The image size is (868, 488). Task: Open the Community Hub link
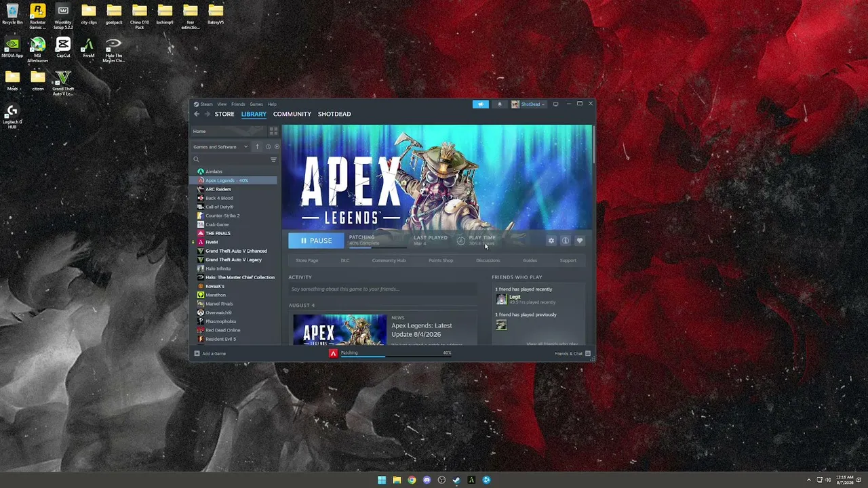(x=389, y=260)
